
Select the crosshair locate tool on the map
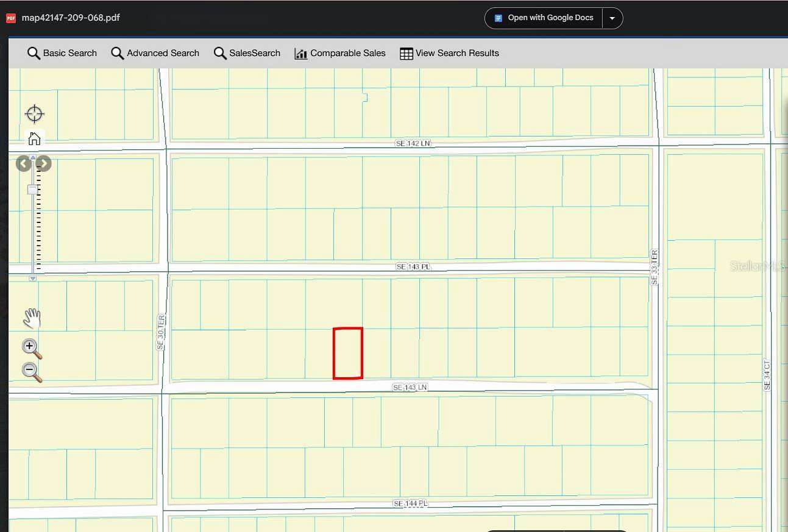pyautogui.click(x=34, y=113)
